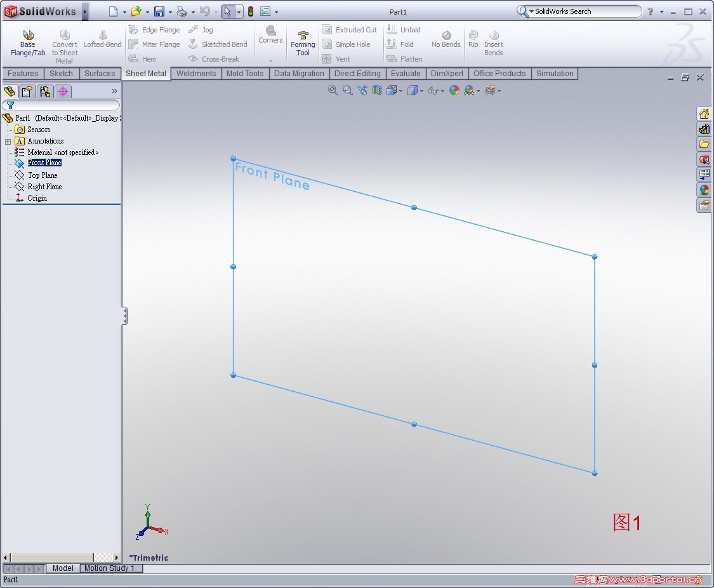Open the New document dropdown arrow
The width and height of the screenshot is (714, 588).
pyautogui.click(x=124, y=12)
